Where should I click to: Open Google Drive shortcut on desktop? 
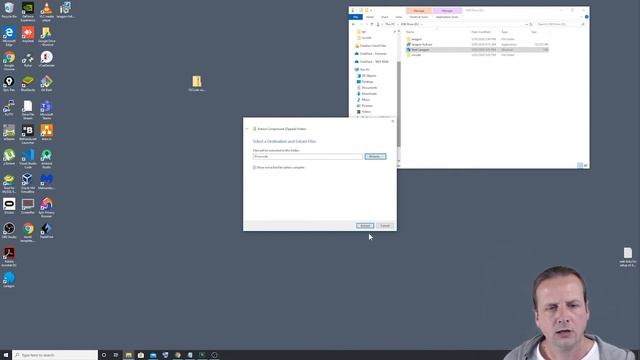(47, 36)
